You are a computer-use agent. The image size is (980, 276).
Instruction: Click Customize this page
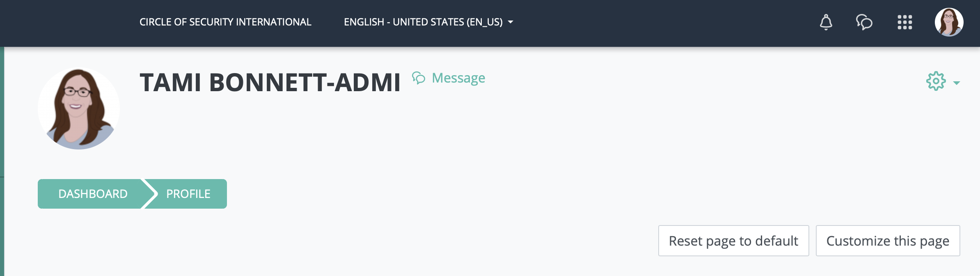pyautogui.click(x=888, y=241)
